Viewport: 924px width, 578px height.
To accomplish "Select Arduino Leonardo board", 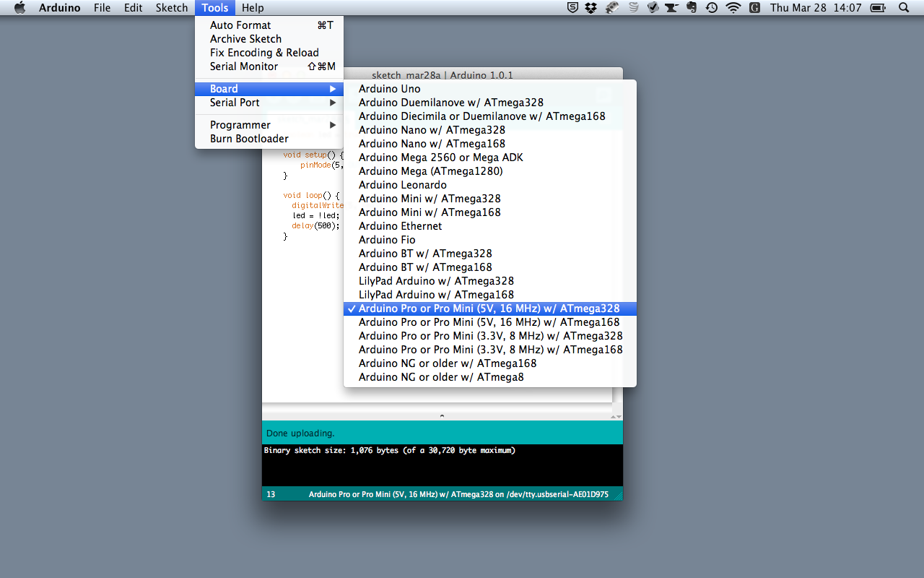I will 490,185.
